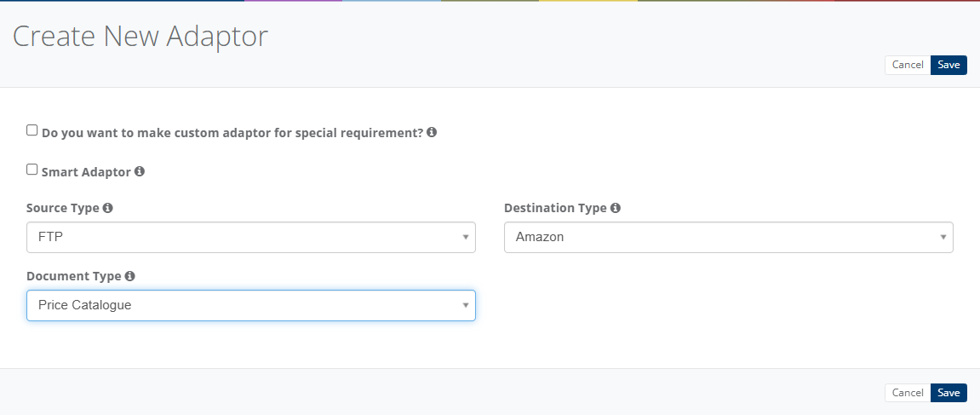Click the Smart Adaptor info icon
980x415 pixels.
(x=140, y=171)
